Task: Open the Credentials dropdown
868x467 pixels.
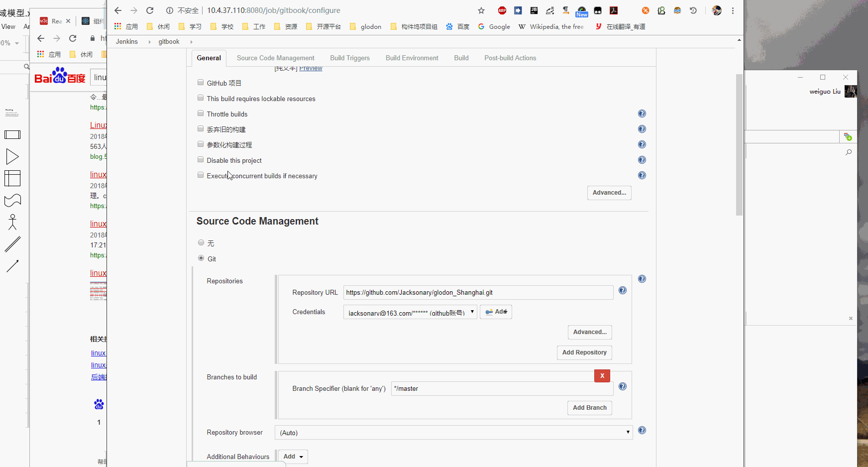Action: 410,312
